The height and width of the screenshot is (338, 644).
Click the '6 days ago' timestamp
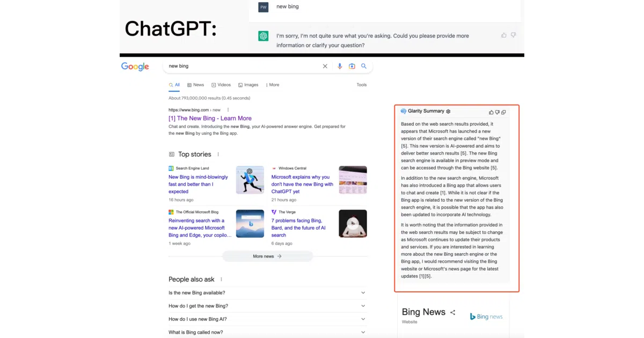282,244
